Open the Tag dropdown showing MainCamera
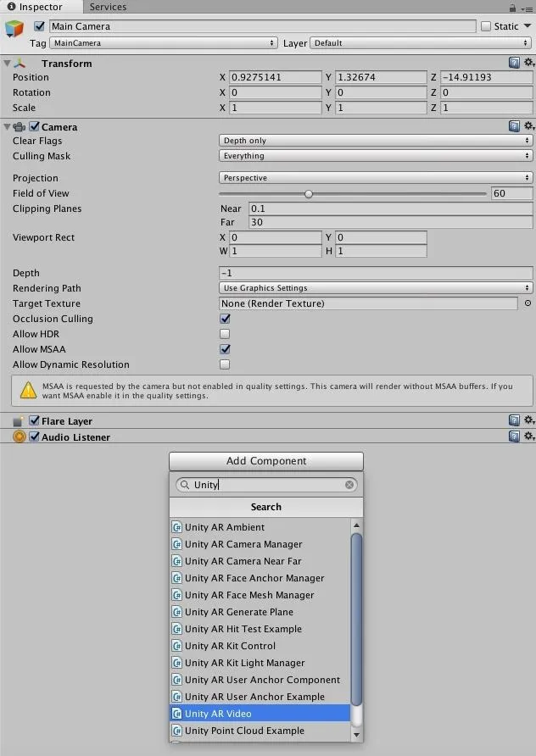 point(164,43)
